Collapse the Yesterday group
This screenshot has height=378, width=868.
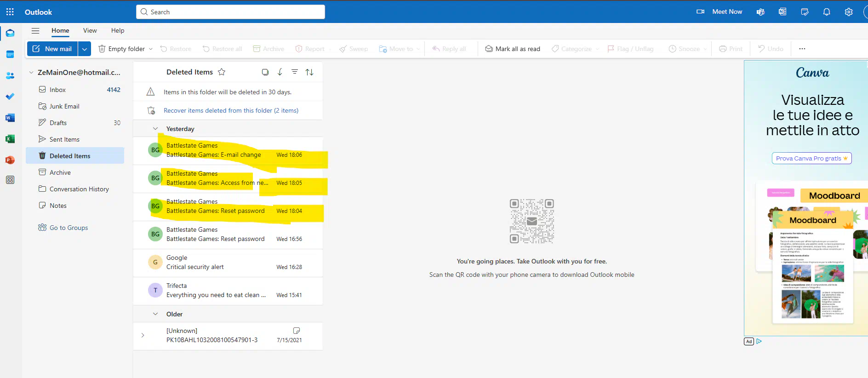coord(155,129)
